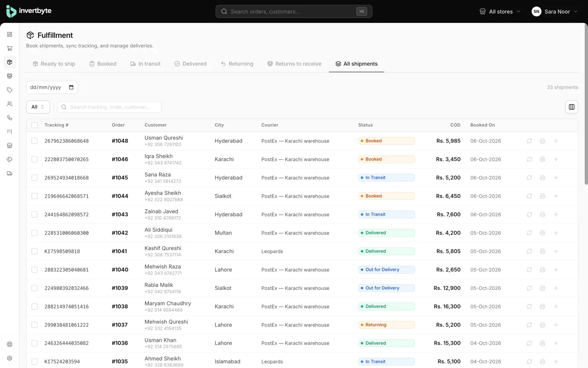Switch to Returning tab
588x368 pixels.
pyautogui.click(x=237, y=64)
